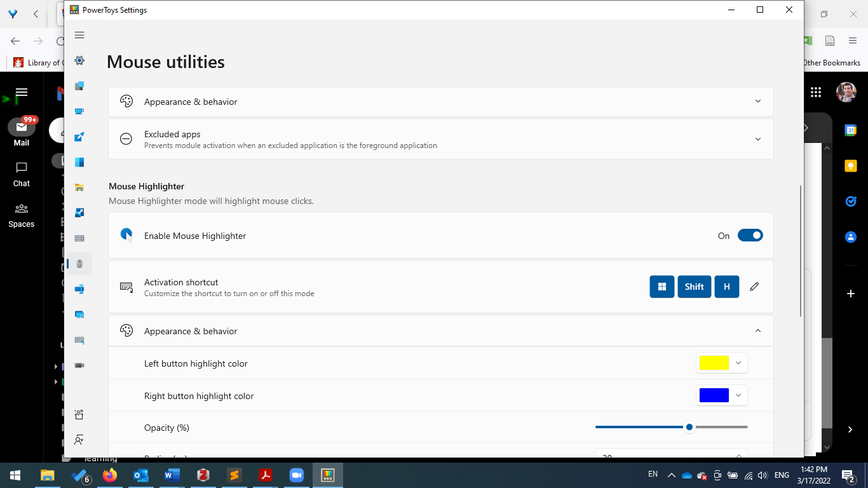
Task: Open Give feedback icon in sidebar
Action: tap(79, 440)
